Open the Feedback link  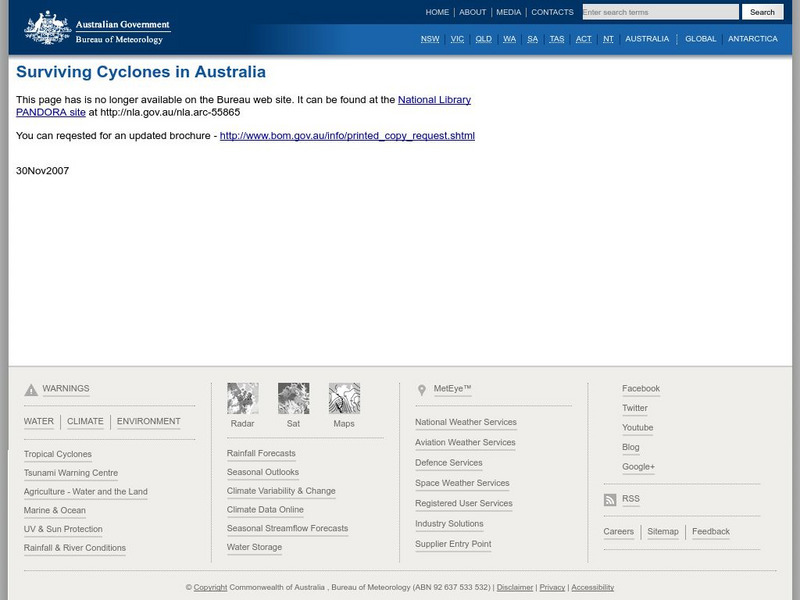click(711, 532)
